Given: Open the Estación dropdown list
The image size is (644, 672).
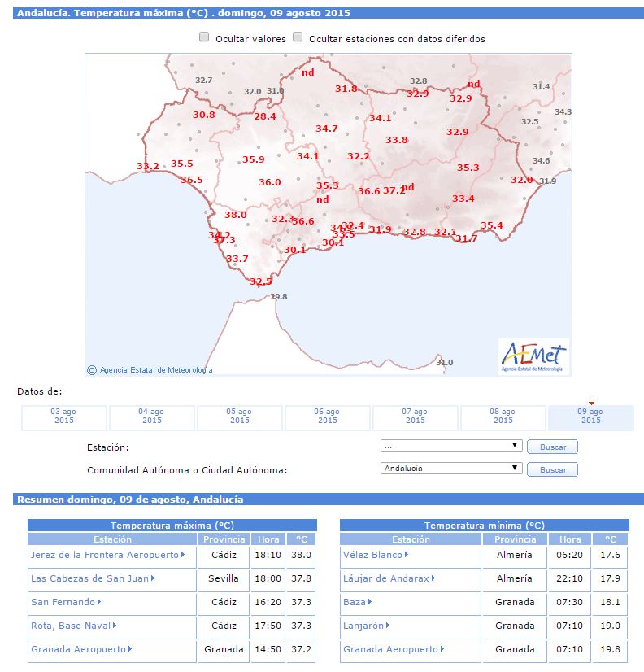Looking at the screenshot, I should [450, 446].
